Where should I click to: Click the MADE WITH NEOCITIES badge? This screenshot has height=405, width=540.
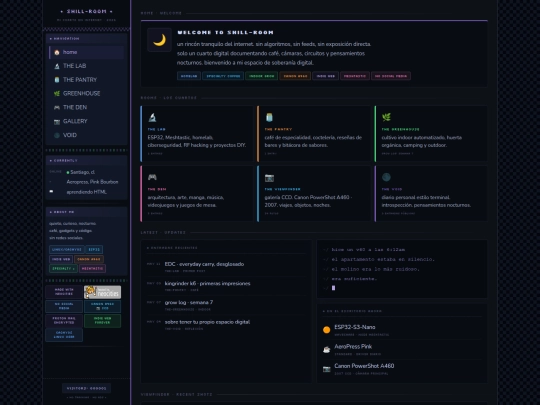[x=64, y=292]
